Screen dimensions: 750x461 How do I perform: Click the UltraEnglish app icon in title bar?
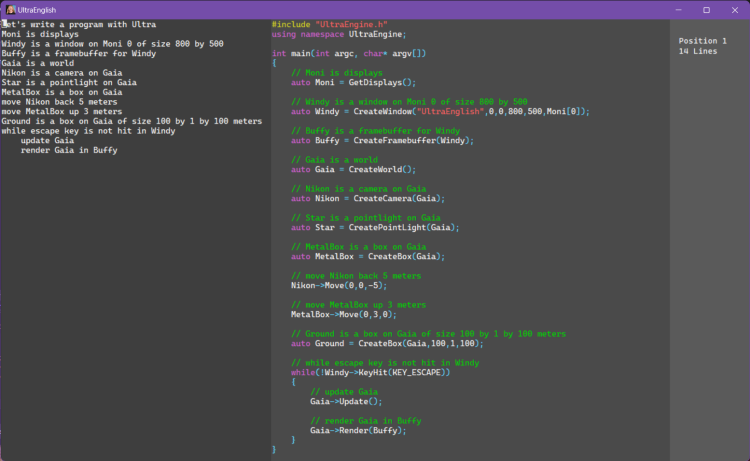click(x=9, y=9)
